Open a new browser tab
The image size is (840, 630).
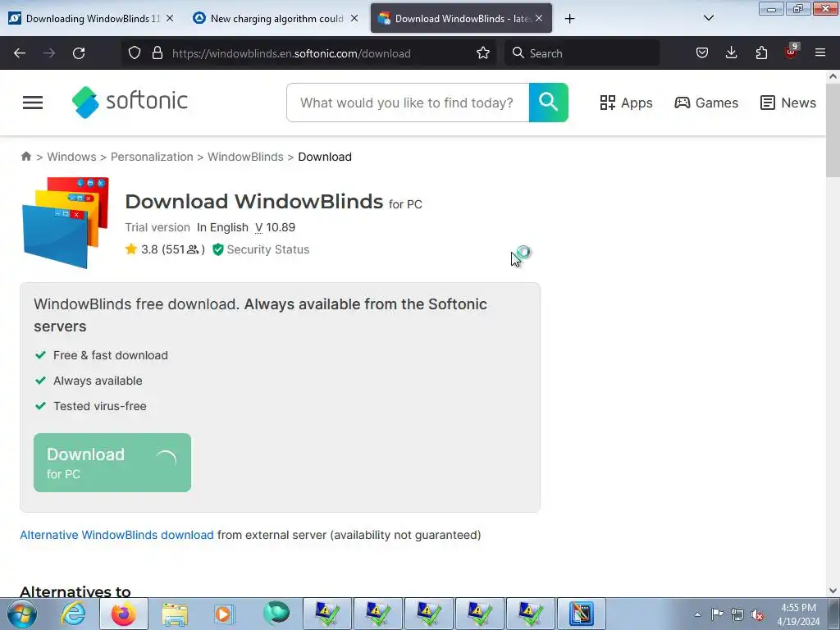click(569, 19)
